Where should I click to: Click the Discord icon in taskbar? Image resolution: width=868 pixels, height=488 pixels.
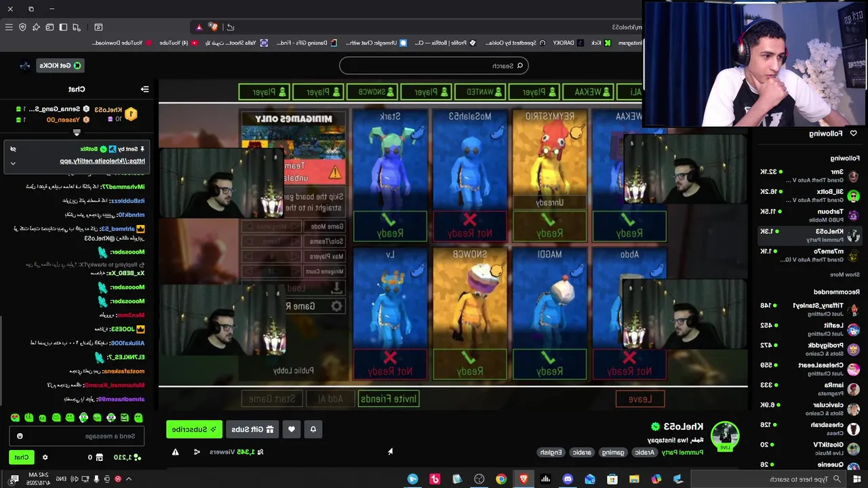(568, 479)
